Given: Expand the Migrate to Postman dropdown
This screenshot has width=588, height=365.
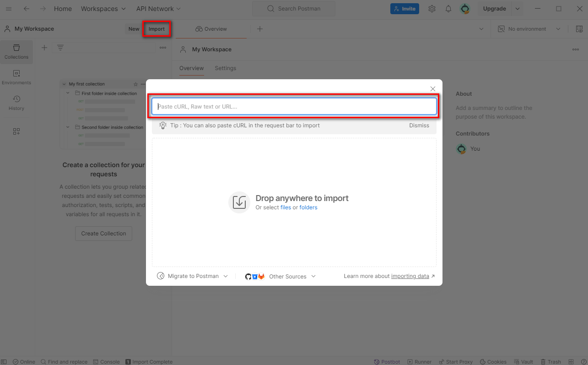Looking at the screenshot, I should point(193,276).
